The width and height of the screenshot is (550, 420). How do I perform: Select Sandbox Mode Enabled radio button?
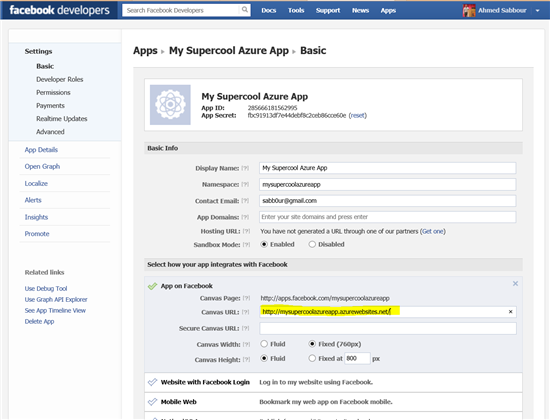264,244
